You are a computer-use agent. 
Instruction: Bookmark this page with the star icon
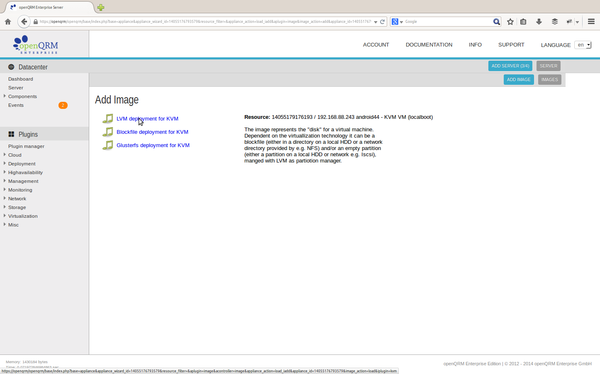(510, 22)
